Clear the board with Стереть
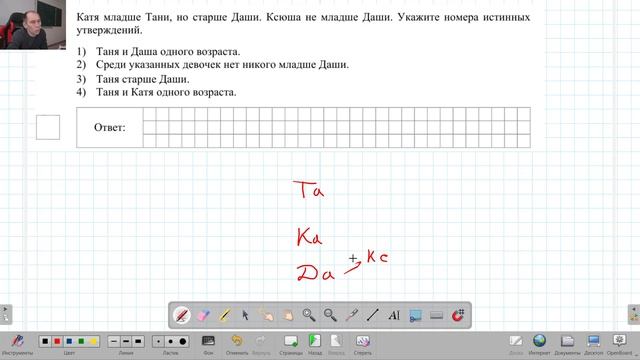The width and height of the screenshot is (640, 360). 362,344
